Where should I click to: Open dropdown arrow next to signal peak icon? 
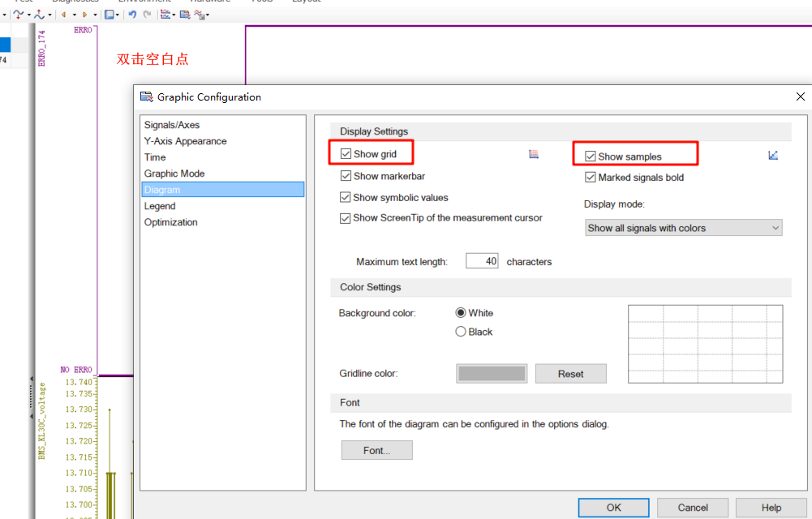click(49, 15)
